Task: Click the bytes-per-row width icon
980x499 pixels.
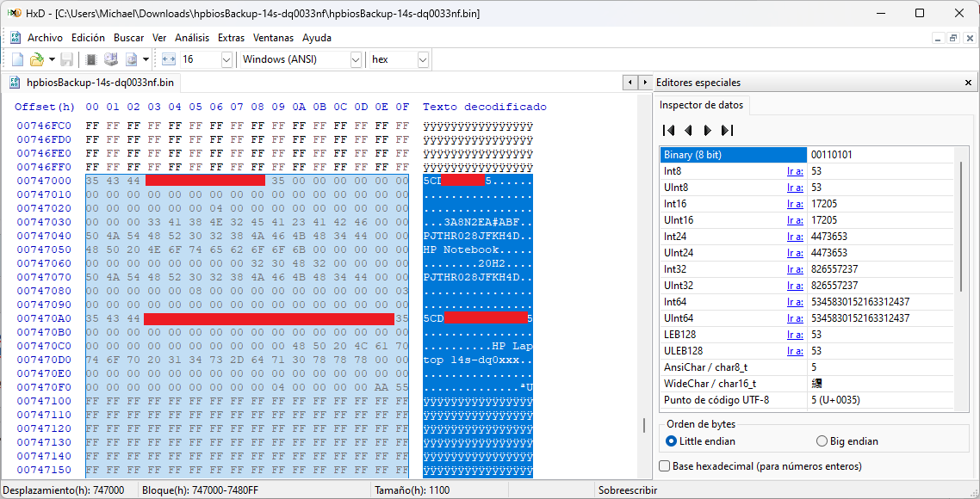Action: pyautogui.click(x=169, y=59)
